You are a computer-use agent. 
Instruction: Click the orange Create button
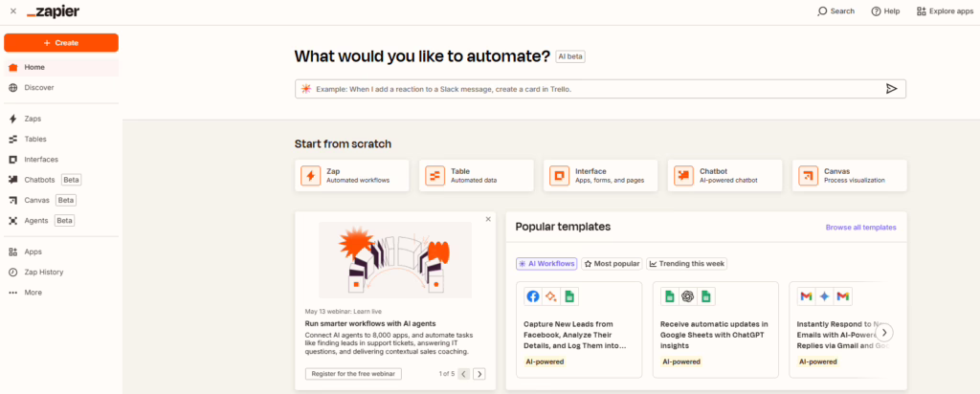tap(61, 43)
